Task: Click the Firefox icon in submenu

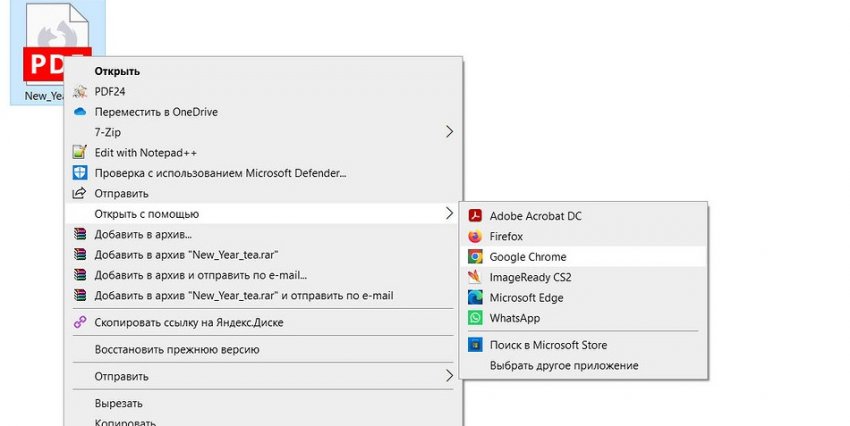Action: click(475, 237)
